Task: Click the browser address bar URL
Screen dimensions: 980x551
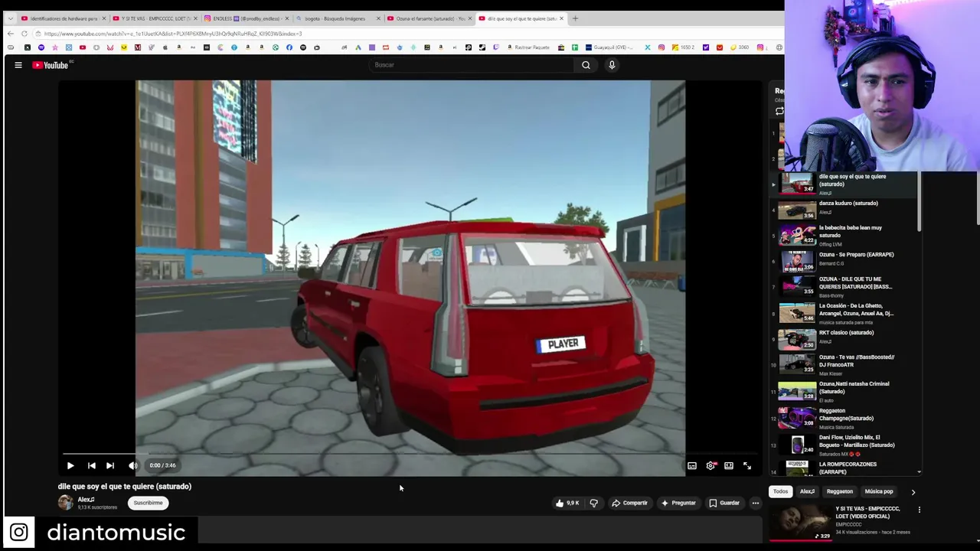Action: 173,34
